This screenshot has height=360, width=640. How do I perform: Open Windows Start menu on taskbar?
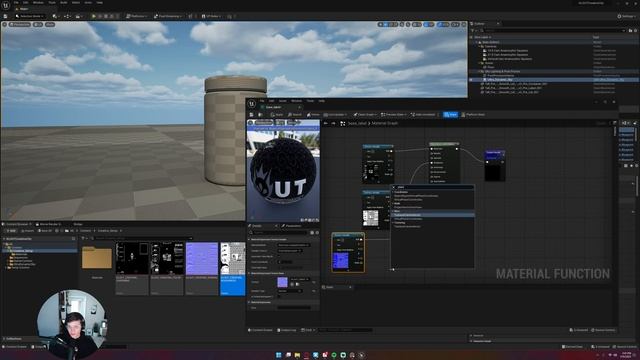(x=279, y=355)
